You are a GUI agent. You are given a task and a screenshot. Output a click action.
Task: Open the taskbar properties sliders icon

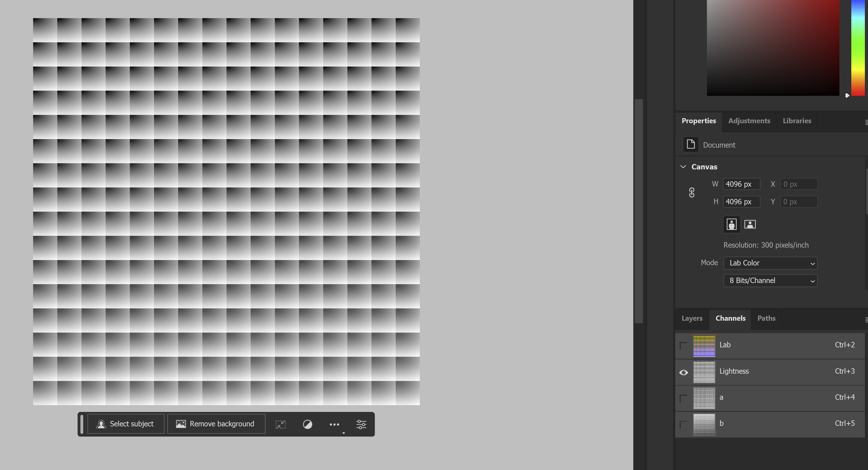[361, 424]
